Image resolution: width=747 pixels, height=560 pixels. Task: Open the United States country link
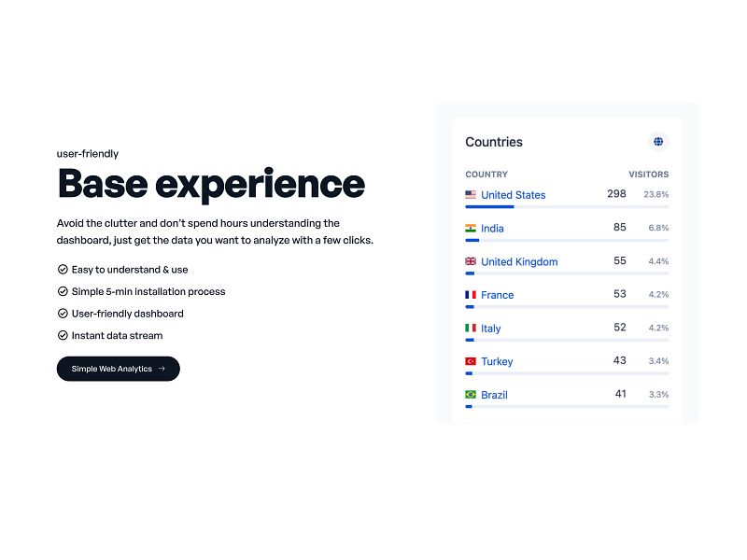pyautogui.click(x=513, y=194)
